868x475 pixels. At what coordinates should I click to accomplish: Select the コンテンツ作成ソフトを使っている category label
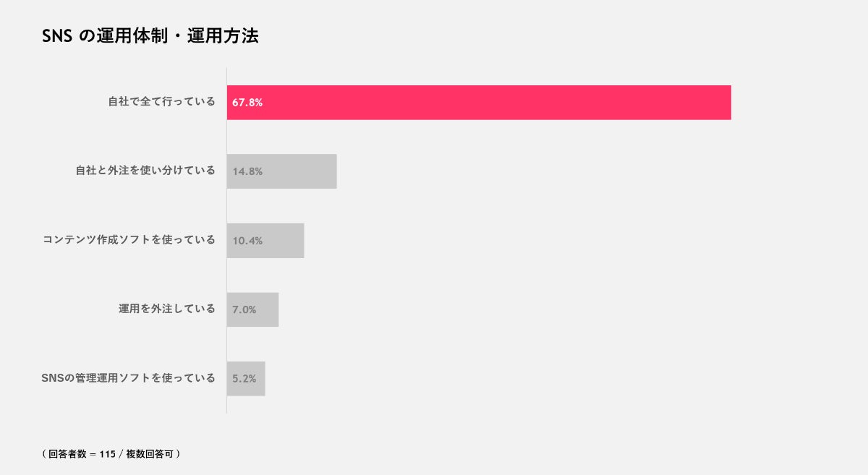(129, 240)
